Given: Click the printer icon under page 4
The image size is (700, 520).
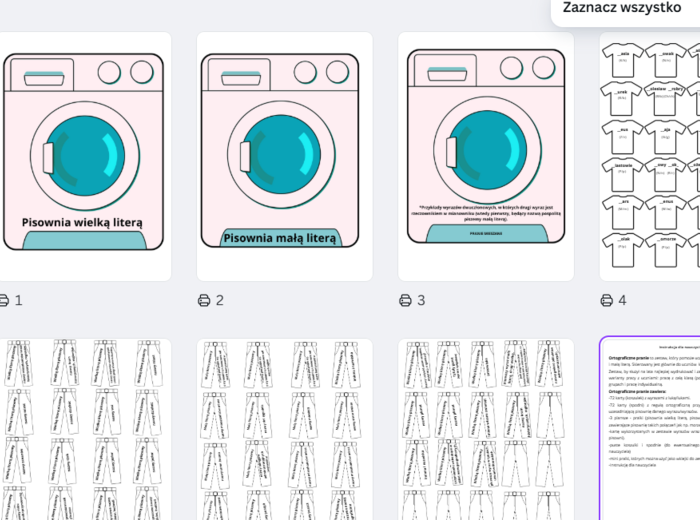Looking at the screenshot, I should [x=606, y=300].
